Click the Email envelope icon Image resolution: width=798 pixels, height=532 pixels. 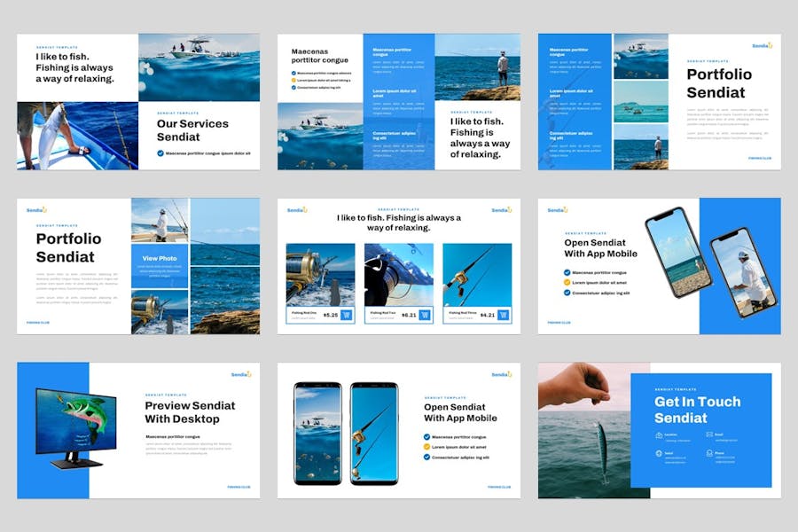[709, 434]
